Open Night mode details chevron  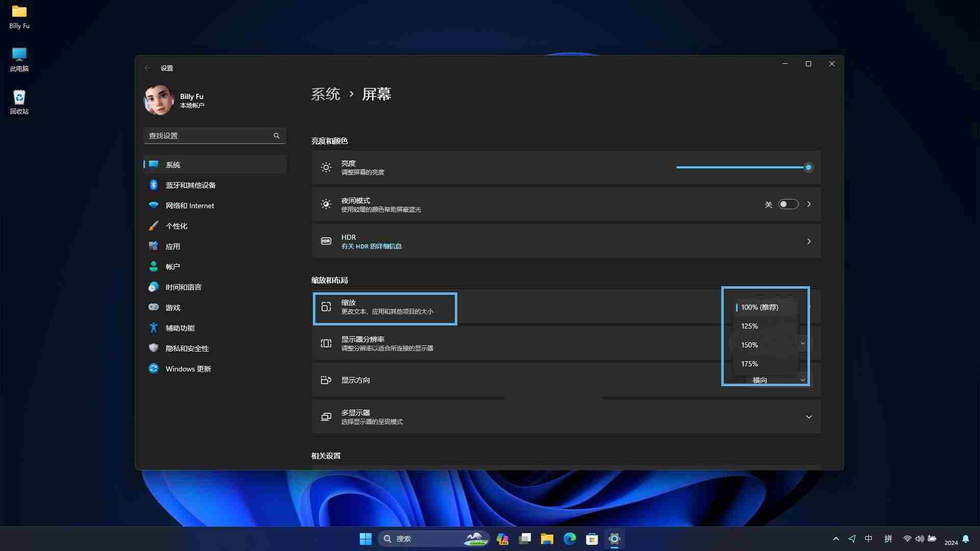click(x=808, y=204)
